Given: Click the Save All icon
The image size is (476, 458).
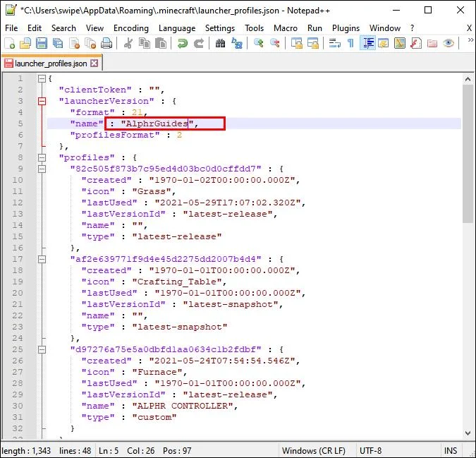Looking at the screenshot, I should coord(58,43).
